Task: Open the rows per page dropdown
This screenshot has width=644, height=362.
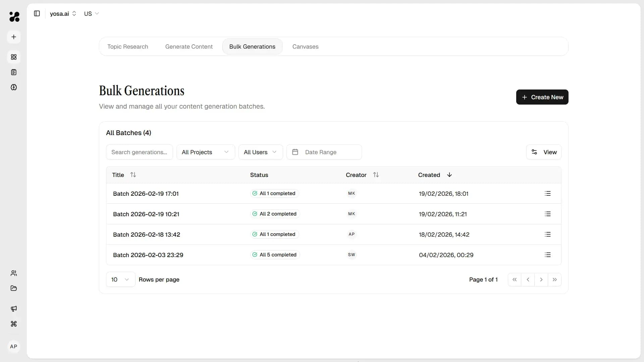Action: (120, 279)
